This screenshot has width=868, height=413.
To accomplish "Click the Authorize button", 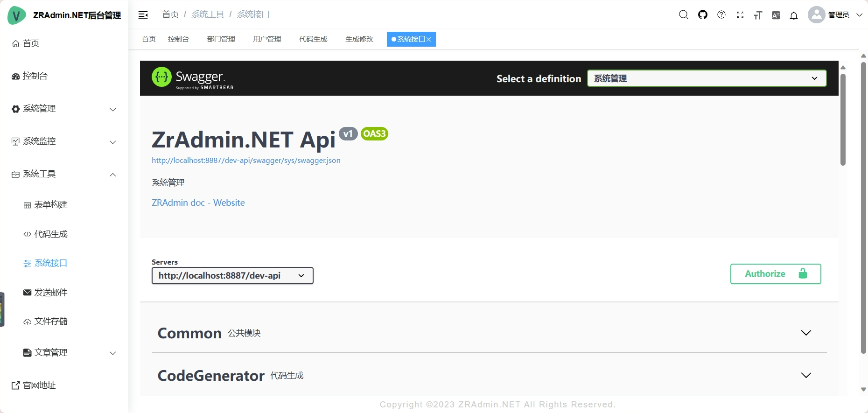I will (x=775, y=274).
